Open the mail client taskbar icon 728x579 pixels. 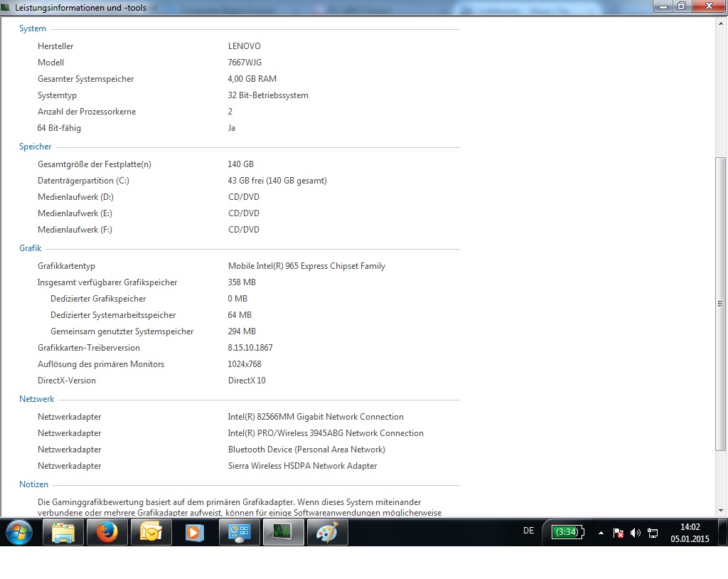pos(151,532)
